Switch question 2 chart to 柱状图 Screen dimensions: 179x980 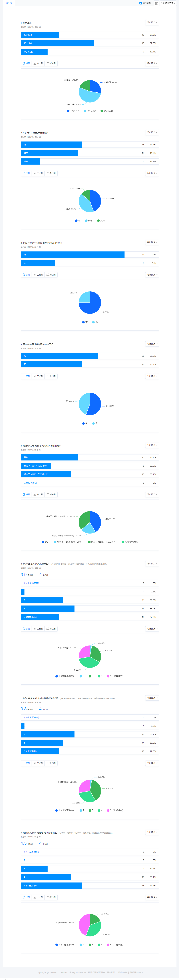[x=38, y=173]
